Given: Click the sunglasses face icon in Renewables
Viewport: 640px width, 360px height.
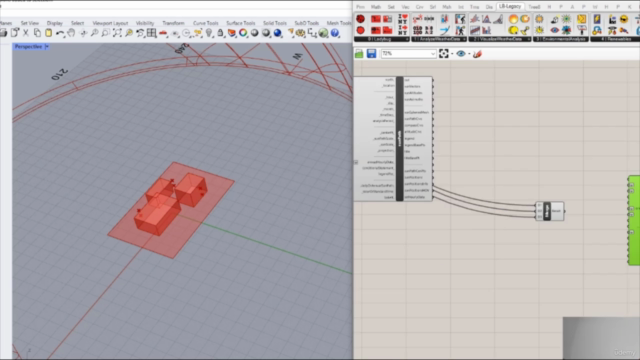Looking at the screenshot, I should tap(624, 19).
